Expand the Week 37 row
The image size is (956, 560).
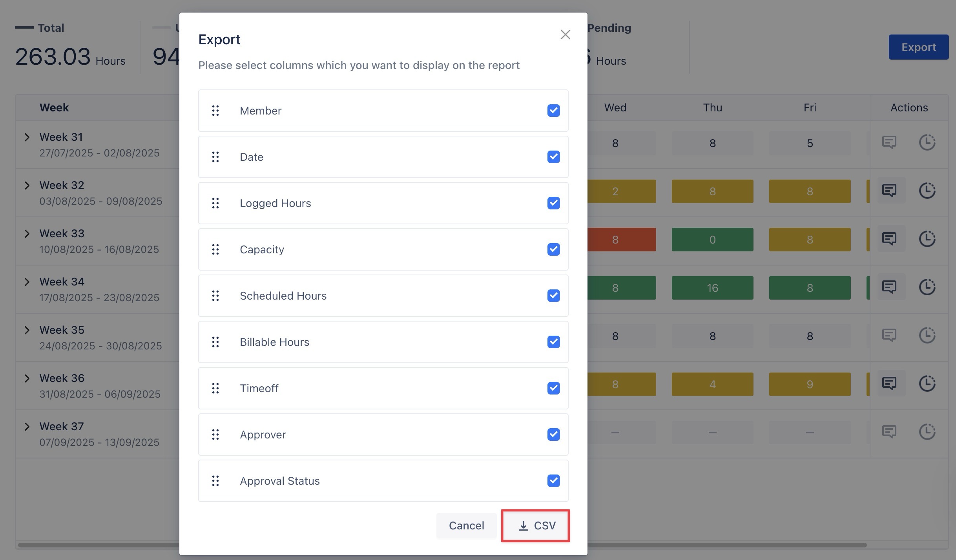pyautogui.click(x=27, y=427)
